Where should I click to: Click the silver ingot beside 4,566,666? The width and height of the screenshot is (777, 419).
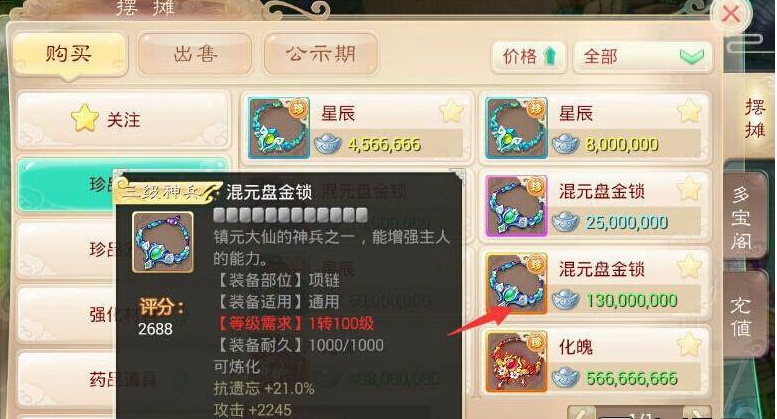click(x=328, y=144)
